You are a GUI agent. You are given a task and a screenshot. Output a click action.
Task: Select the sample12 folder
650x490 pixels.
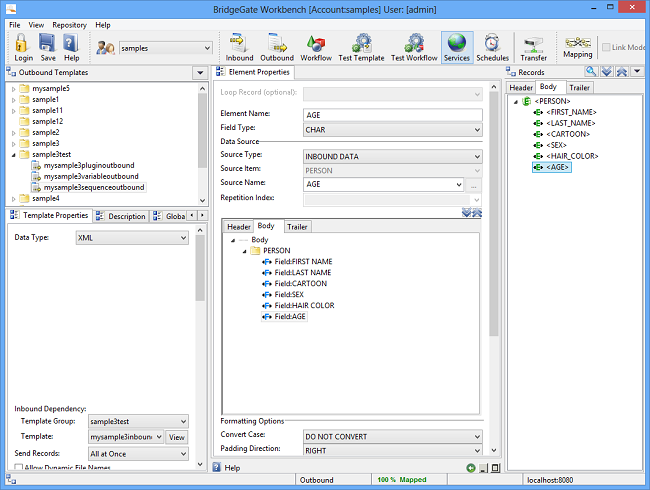click(41, 121)
